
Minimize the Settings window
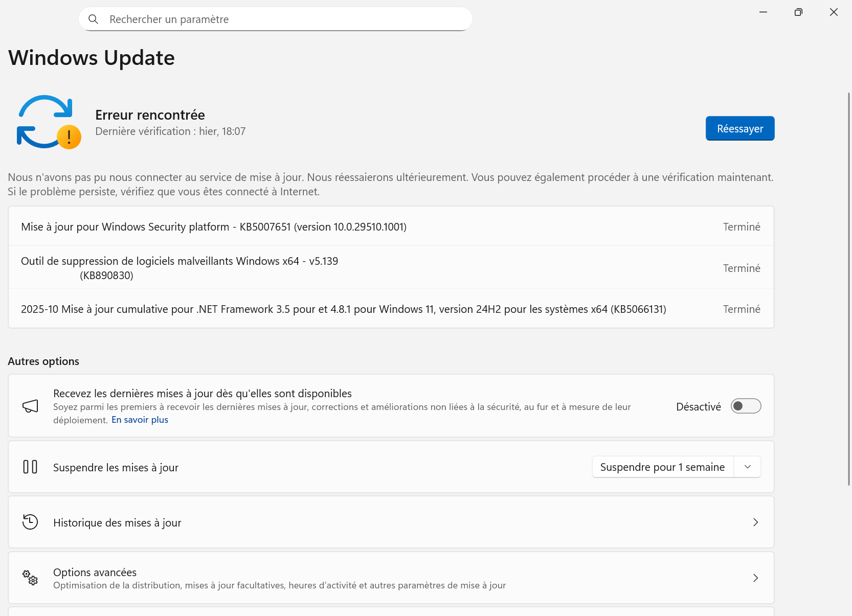(x=764, y=12)
